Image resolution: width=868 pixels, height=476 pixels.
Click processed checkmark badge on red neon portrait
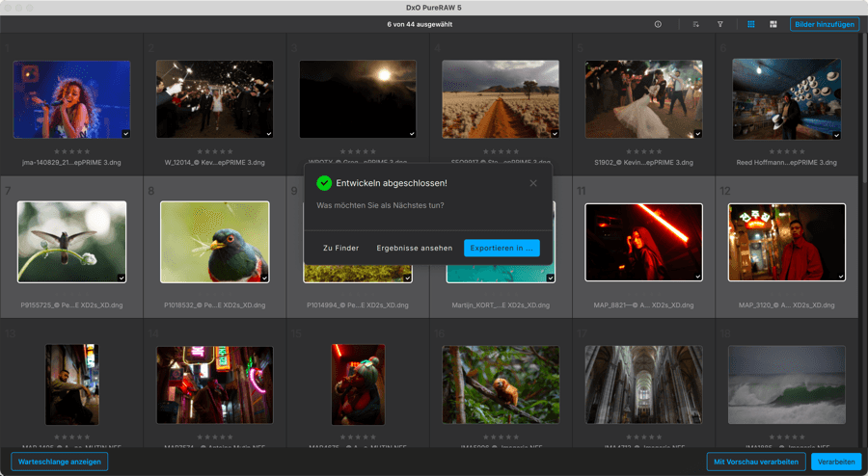[697, 277]
